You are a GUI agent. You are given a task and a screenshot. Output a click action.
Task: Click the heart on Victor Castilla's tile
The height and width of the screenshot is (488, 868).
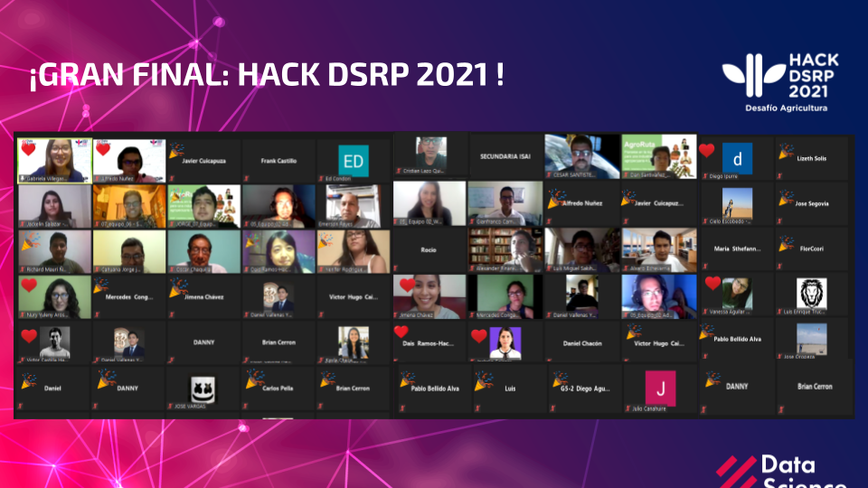pyautogui.click(x=29, y=336)
